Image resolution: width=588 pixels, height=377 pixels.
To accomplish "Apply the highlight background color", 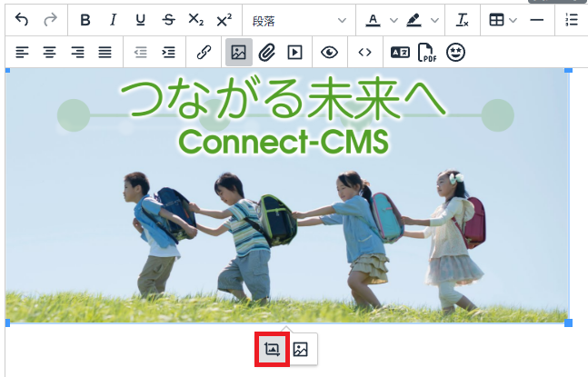I will coord(414,20).
